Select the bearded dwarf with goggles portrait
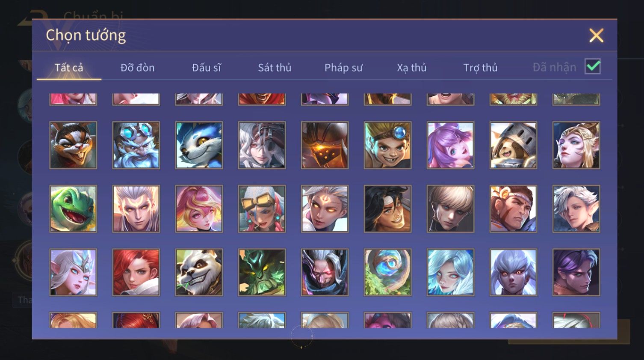 (136, 145)
